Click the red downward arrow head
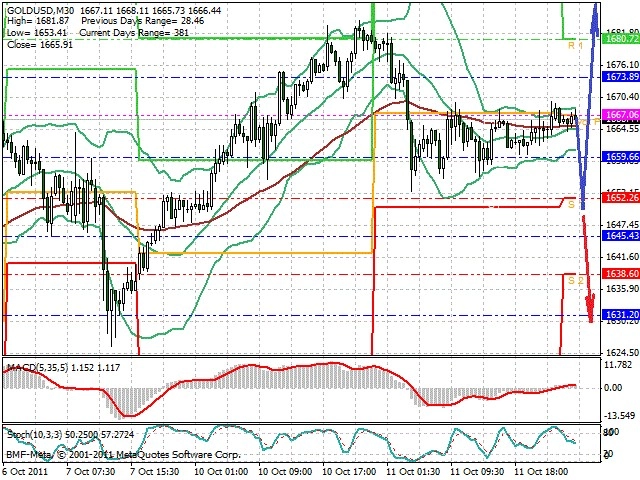 point(591,308)
